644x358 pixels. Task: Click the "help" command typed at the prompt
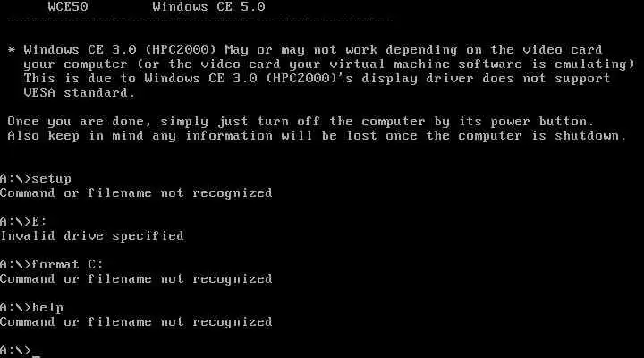(47, 308)
